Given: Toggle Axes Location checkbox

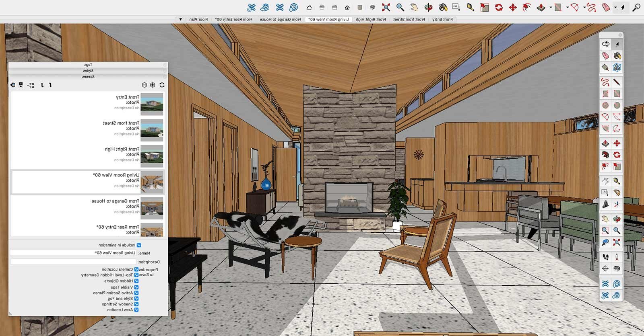Looking at the screenshot, I should (136, 310).
